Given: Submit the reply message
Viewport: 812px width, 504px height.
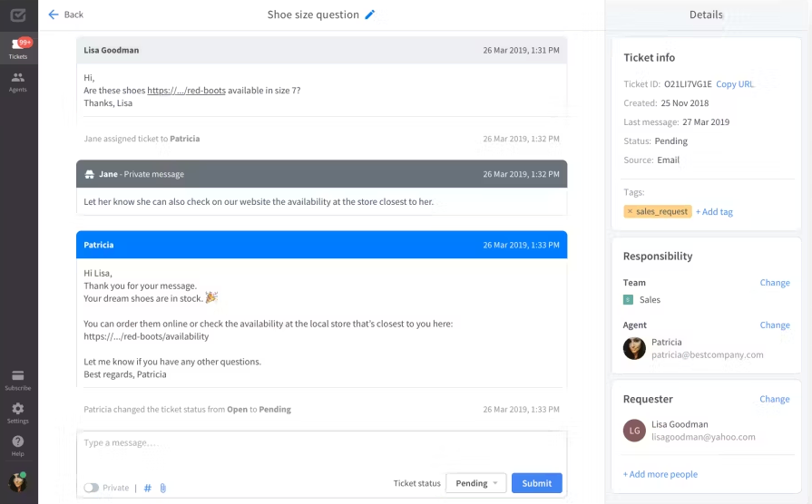Looking at the screenshot, I should click(x=536, y=483).
